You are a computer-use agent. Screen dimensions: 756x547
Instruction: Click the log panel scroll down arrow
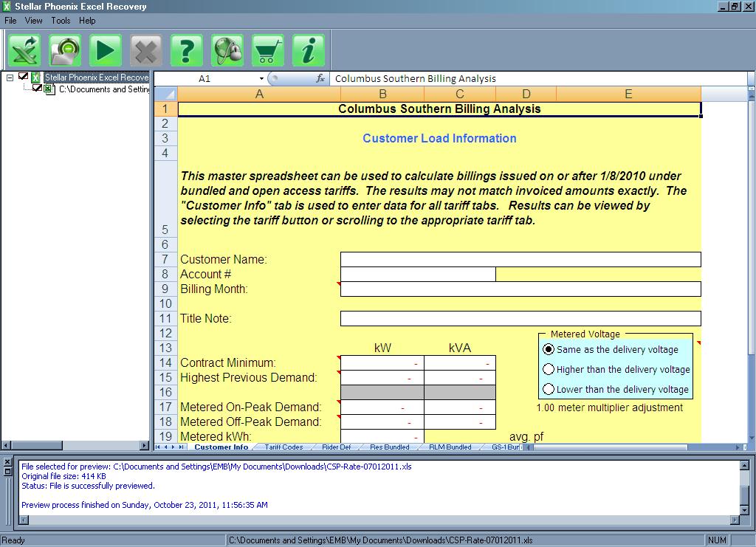(744, 510)
